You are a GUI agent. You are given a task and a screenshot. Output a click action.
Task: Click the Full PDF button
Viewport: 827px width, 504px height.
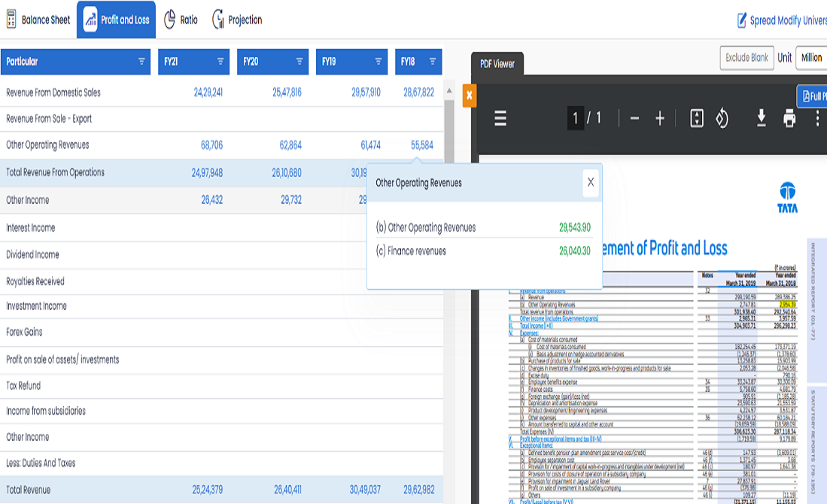[x=813, y=96]
